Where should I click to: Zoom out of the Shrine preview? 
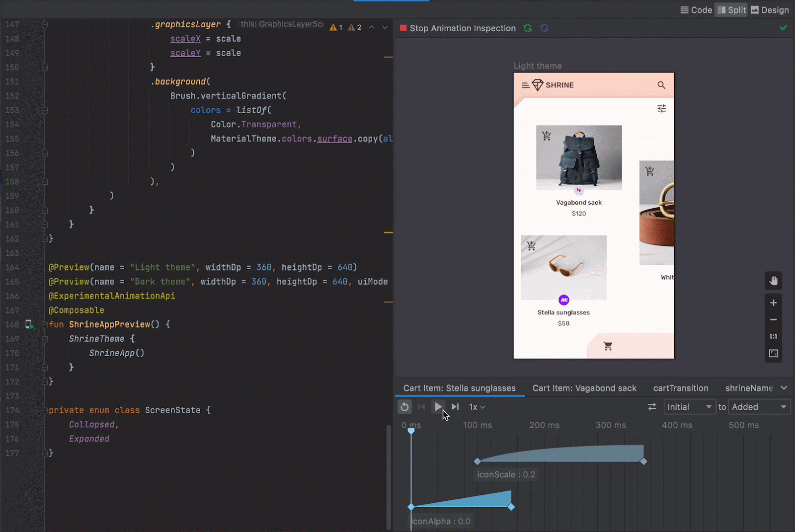[x=773, y=319]
